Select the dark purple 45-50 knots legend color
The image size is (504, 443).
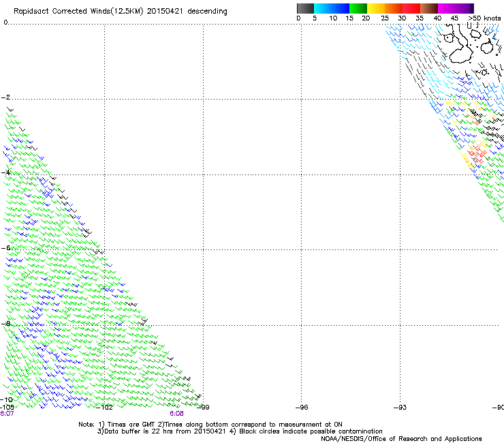pyautogui.click(x=464, y=8)
